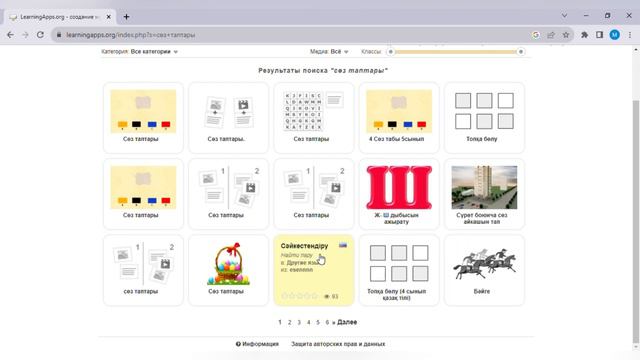Click the flag icon on Сәйкестендіру card
Screen dimensions: 640x360
pos(343,245)
